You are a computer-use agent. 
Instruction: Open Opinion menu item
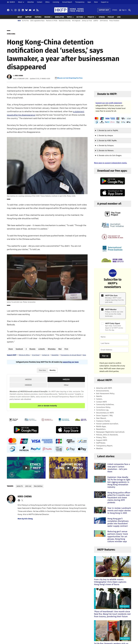coord(102,17)
